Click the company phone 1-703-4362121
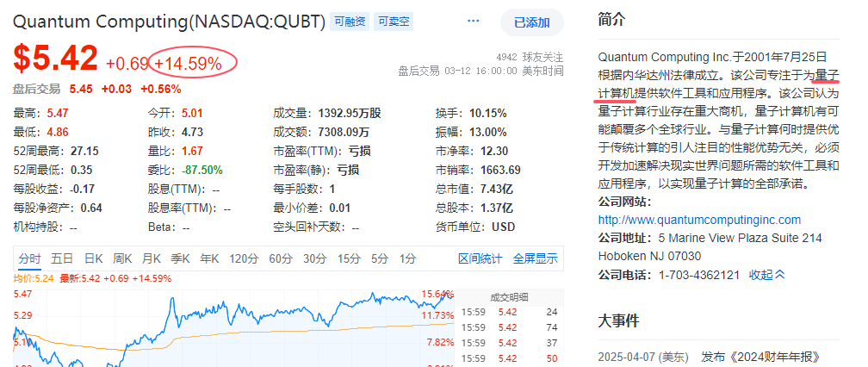Image resolution: width=868 pixels, height=367 pixels. 699,275
